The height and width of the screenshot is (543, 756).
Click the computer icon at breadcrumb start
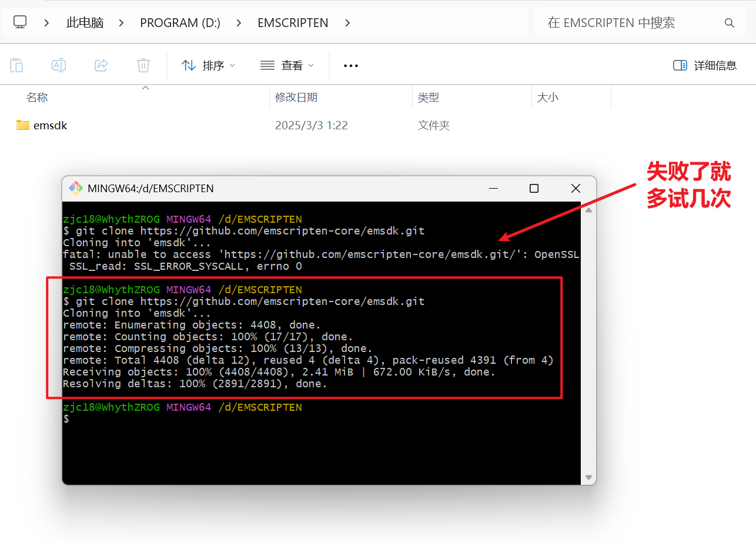[x=20, y=22]
